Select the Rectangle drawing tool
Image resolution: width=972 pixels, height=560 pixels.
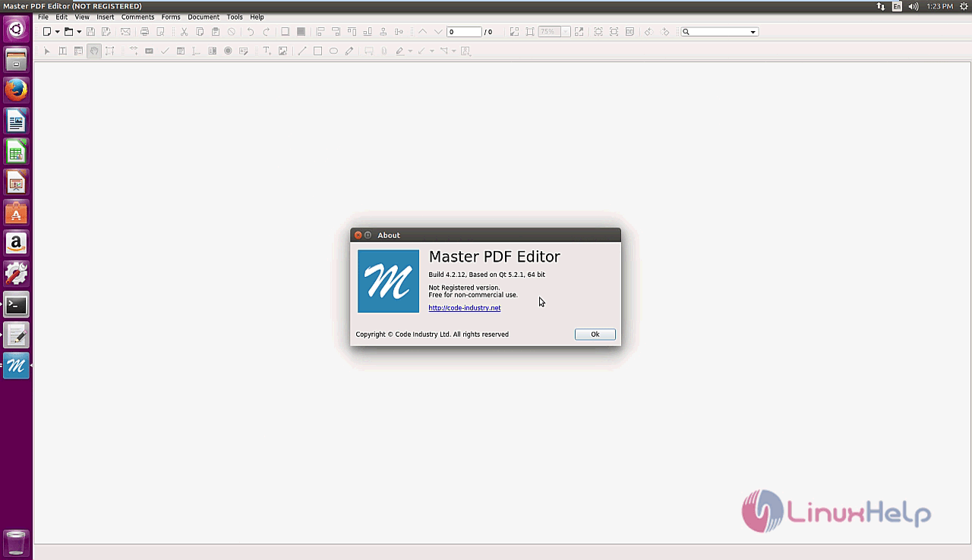[317, 51]
